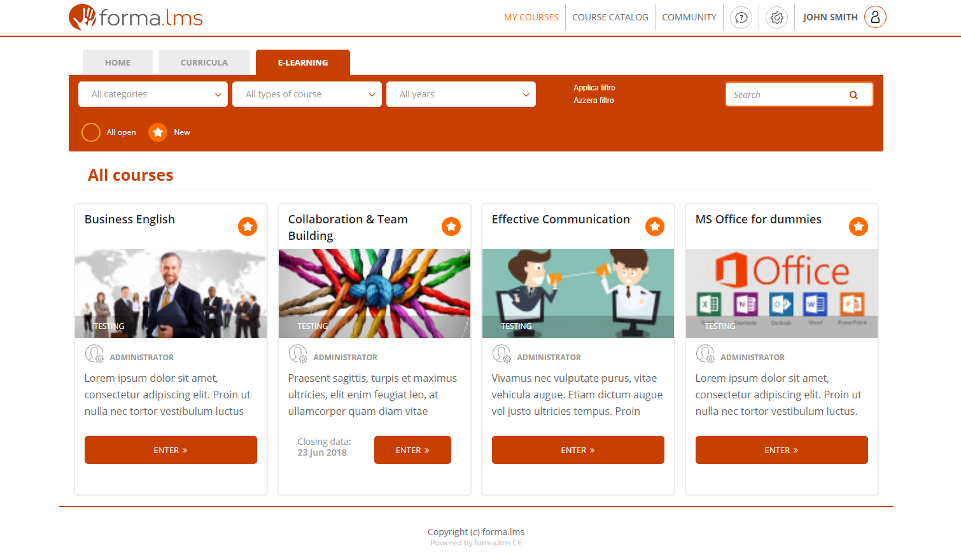Viewport: 961px width, 560px height.
Task: Click the Applica filtro link
Action: (594, 88)
